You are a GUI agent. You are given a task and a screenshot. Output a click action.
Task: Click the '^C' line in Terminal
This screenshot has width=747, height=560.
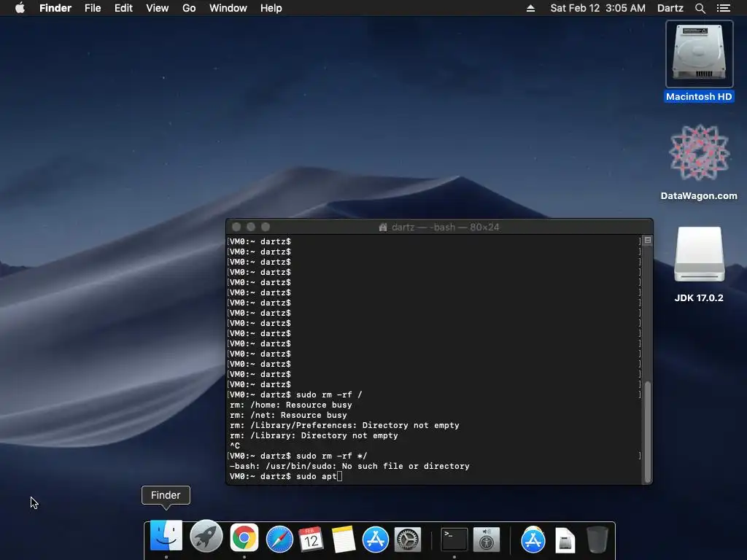click(x=235, y=446)
